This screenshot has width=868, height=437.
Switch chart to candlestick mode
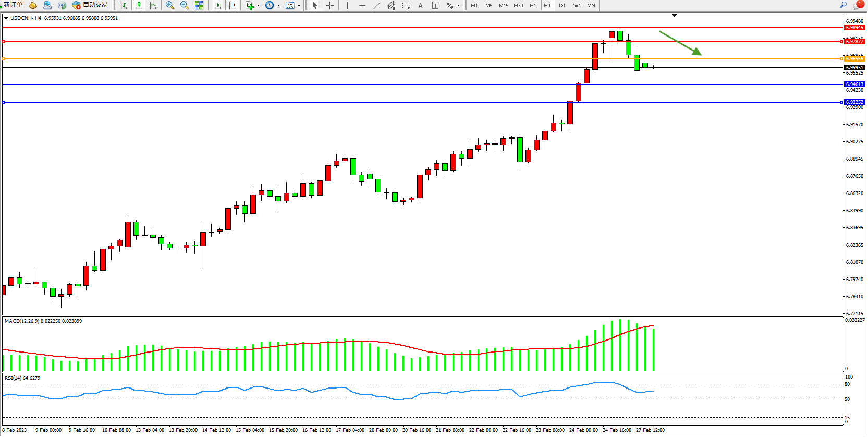138,5
